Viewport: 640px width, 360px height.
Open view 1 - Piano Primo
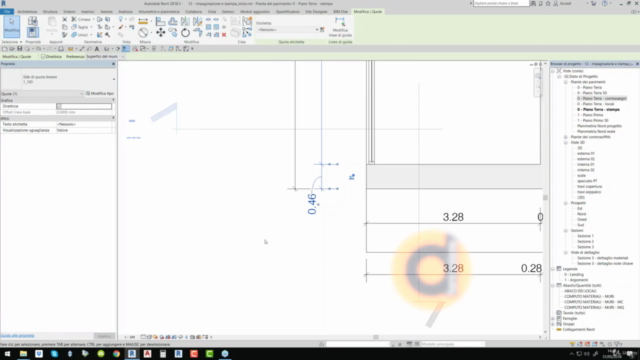pos(590,115)
